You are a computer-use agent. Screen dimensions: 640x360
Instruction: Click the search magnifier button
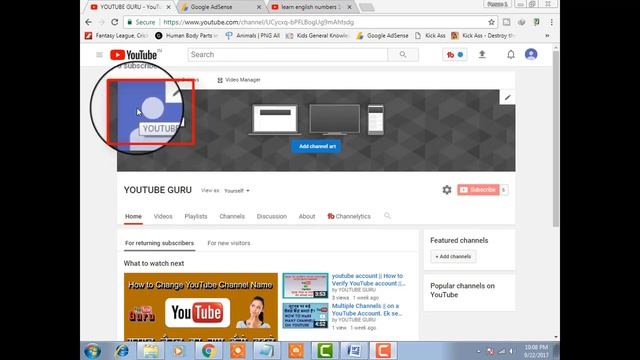[403, 55]
